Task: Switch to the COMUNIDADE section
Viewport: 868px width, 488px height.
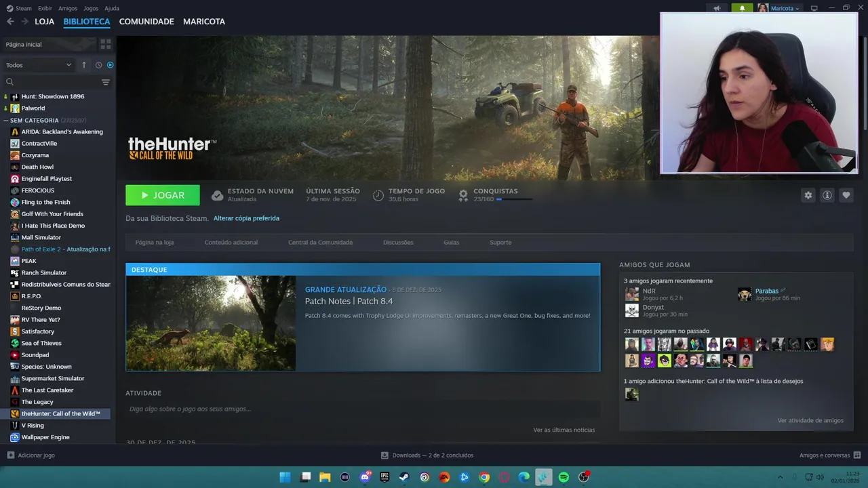Action: pos(146,22)
